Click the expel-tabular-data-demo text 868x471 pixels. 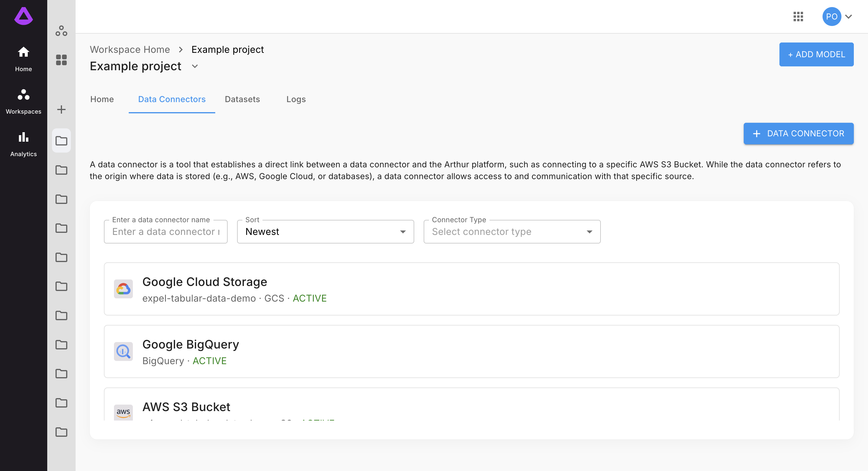199,298
